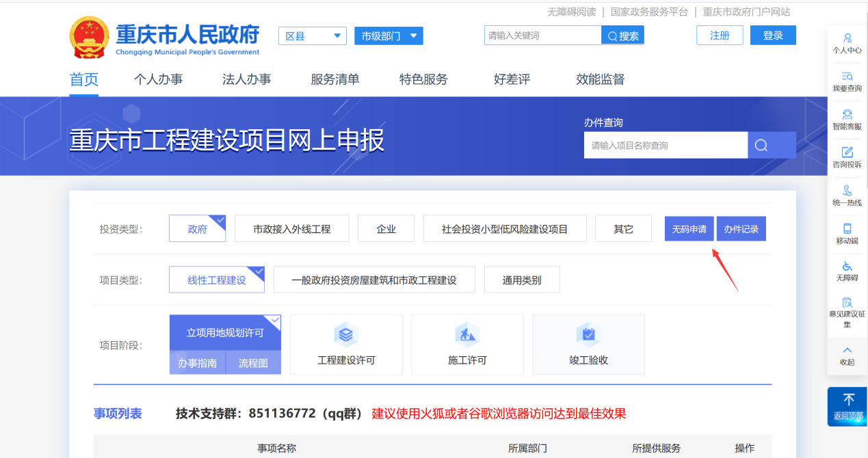Click the 搜索 search button

622,36
